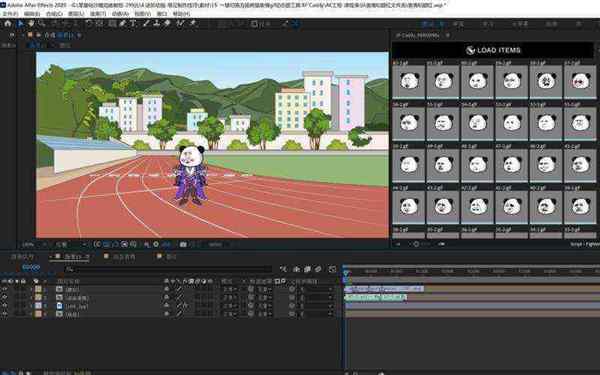
Task: Select the Clone Stamp tool
Action: click(157, 24)
